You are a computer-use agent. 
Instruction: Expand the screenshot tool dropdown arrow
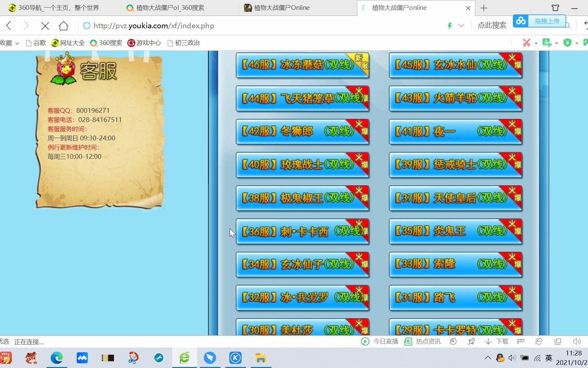coord(536,43)
